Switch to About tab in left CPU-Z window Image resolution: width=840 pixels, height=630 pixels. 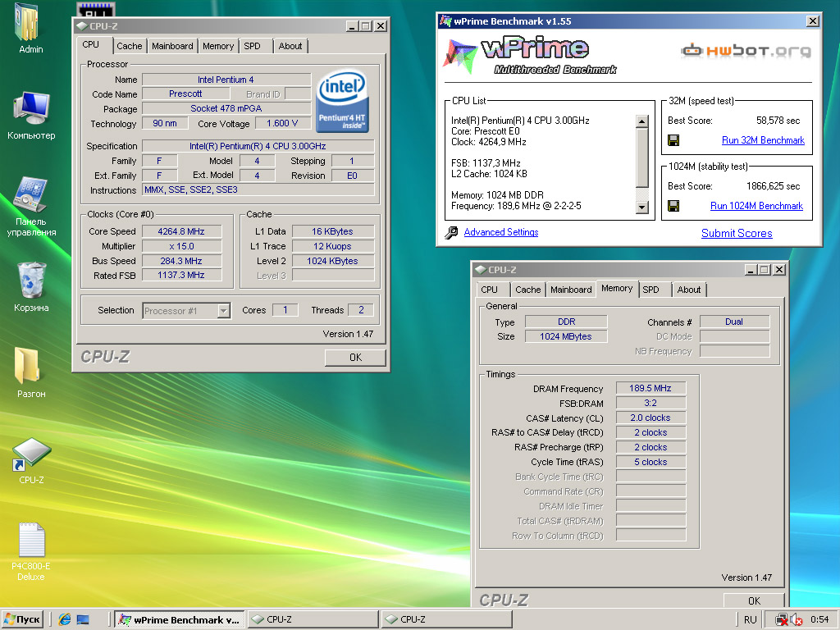coord(290,46)
